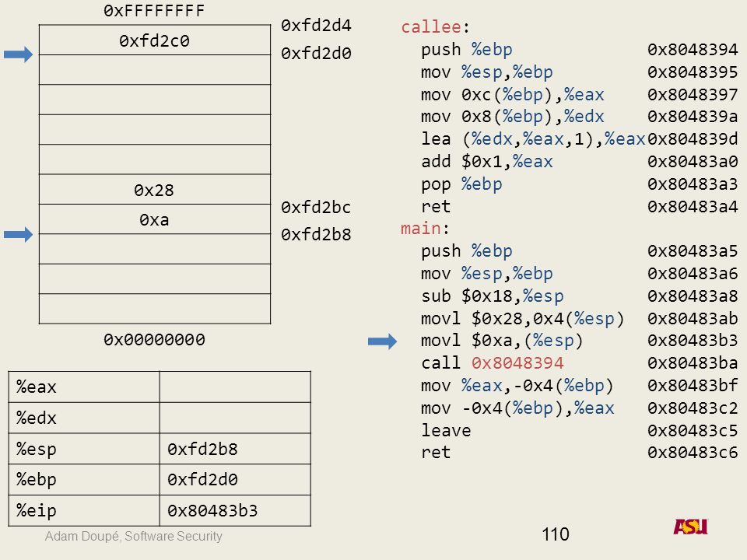
Task: Click the address 0x8048395
Action: point(693,72)
